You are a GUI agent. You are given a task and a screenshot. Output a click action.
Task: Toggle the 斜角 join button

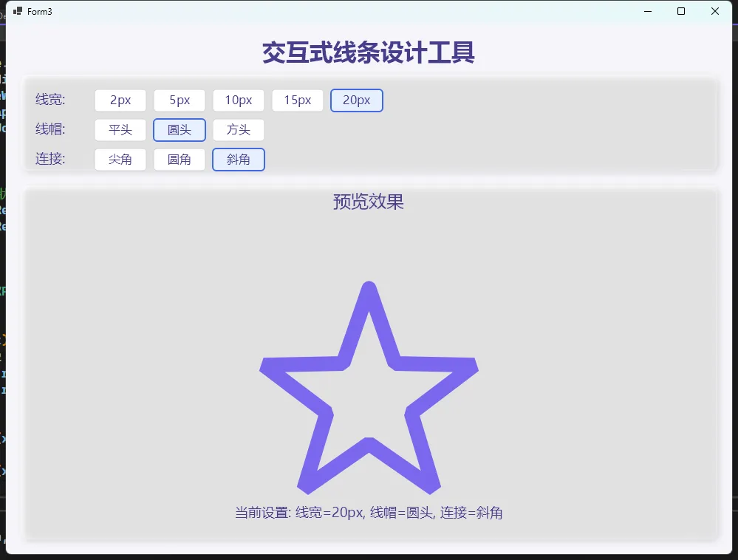[239, 160]
